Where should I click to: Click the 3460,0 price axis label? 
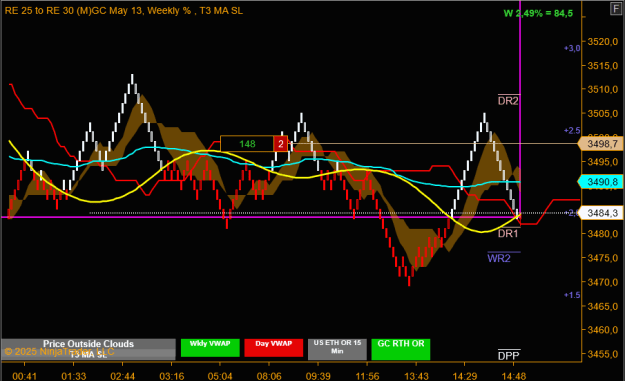pyautogui.click(x=603, y=330)
